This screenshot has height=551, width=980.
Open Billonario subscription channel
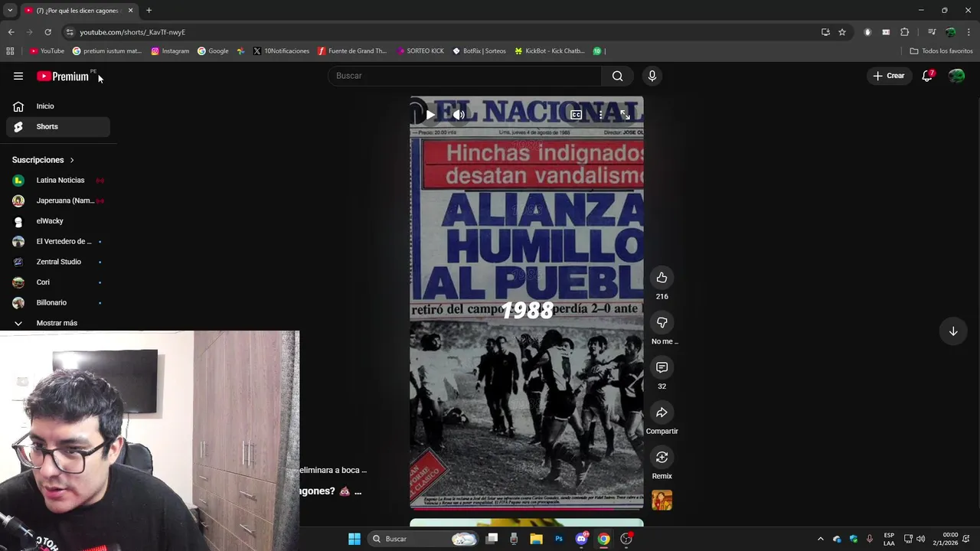(58, 302)
